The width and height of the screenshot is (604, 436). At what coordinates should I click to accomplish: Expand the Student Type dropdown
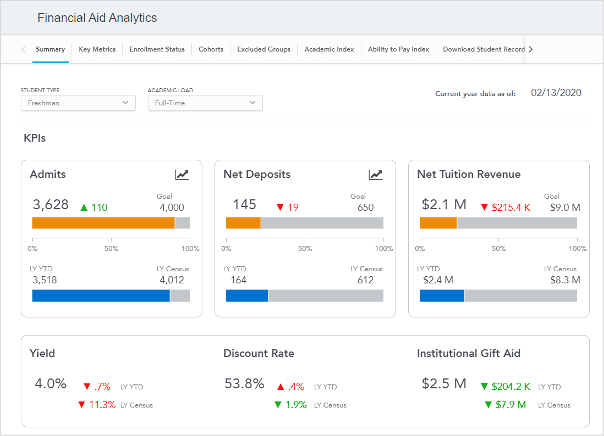coord(78,103)
